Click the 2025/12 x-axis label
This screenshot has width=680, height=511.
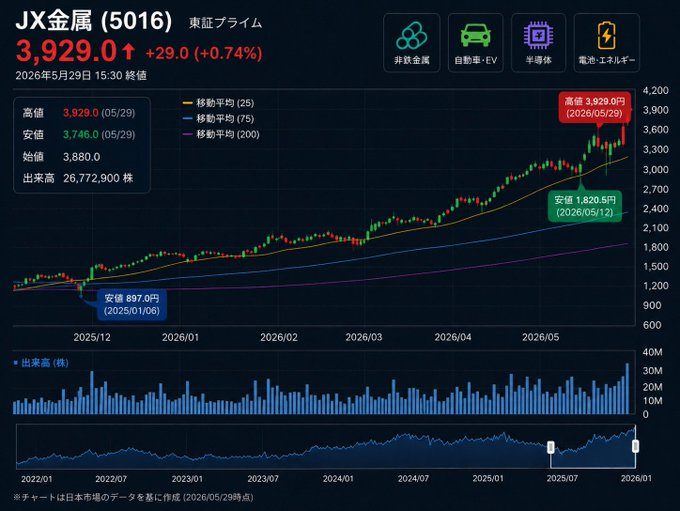[x=92, y=337]
